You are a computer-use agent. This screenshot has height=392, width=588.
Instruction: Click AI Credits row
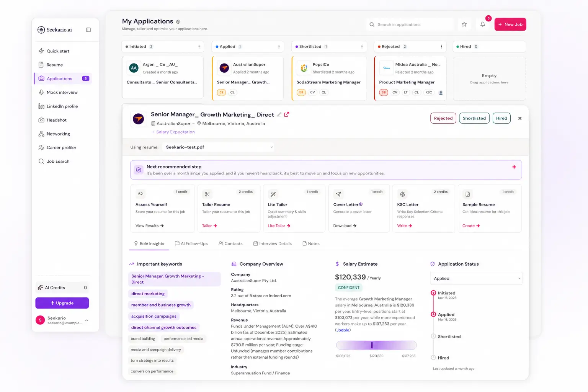[x=62, y=287]
